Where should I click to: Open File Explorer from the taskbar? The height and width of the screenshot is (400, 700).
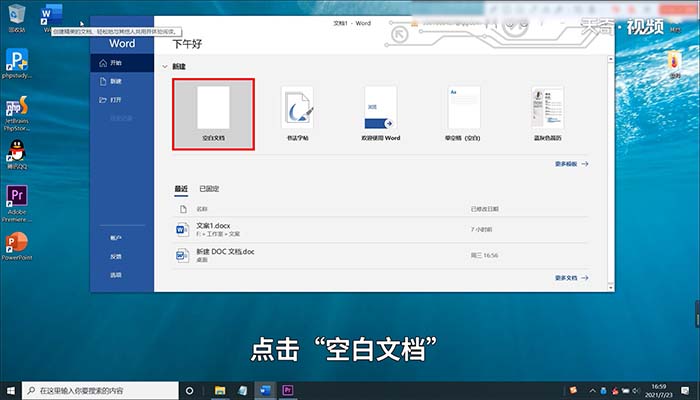(x=220, y=391)
